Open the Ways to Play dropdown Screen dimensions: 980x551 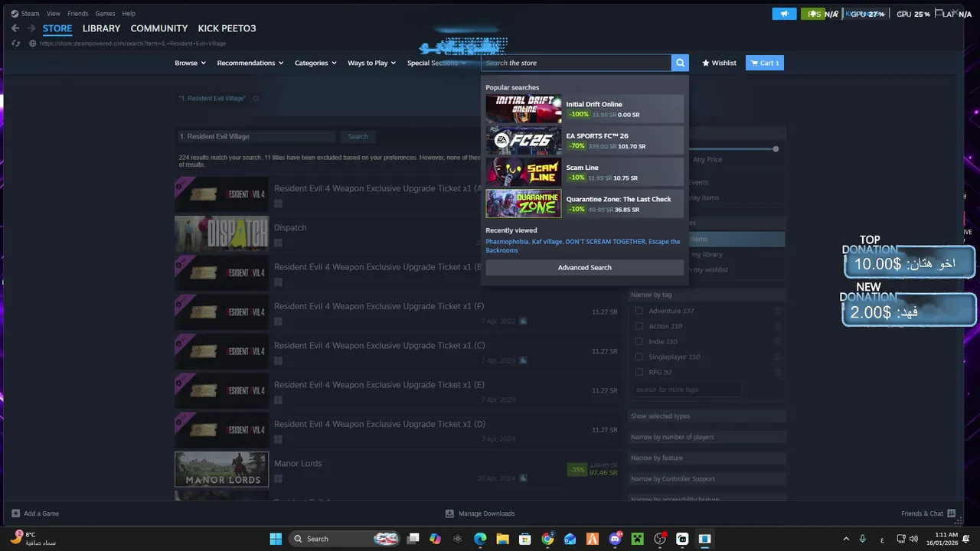[371, 63]
